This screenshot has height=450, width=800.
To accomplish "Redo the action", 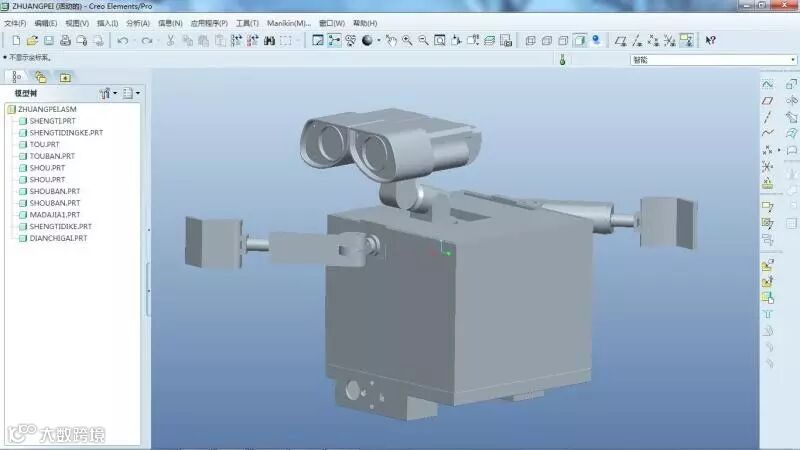I will pyautogui.click(x=146, y=40).
